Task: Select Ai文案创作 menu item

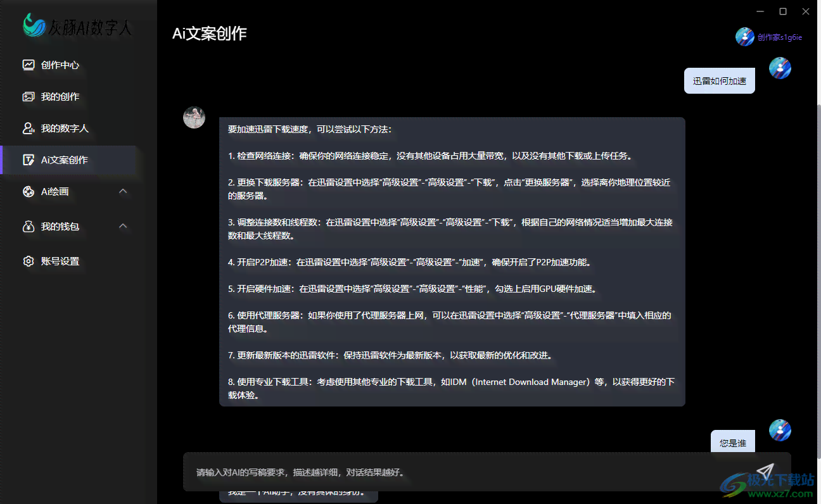Action: [70, 160]
